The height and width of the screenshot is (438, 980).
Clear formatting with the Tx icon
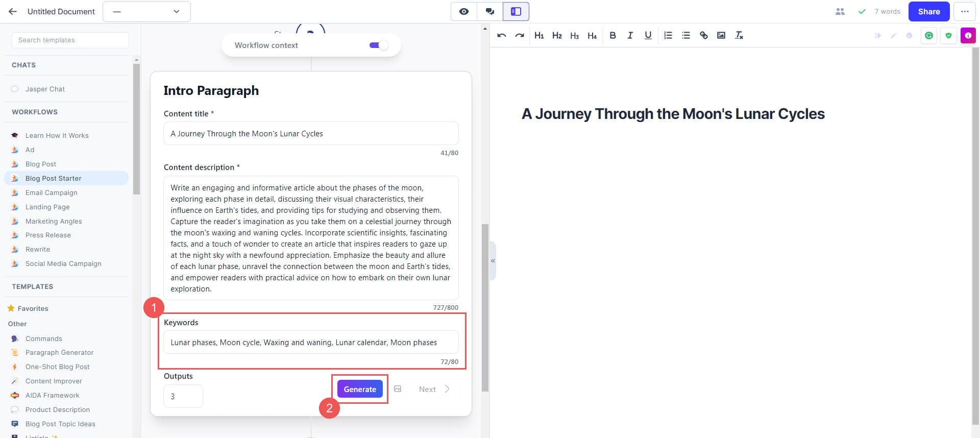coord(739,35)
